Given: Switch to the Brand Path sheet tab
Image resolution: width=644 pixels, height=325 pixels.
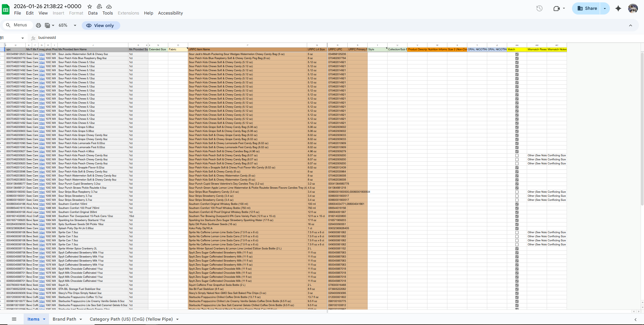Looking at the screenshot, I should pyautogui.click(x=64, y=319).
